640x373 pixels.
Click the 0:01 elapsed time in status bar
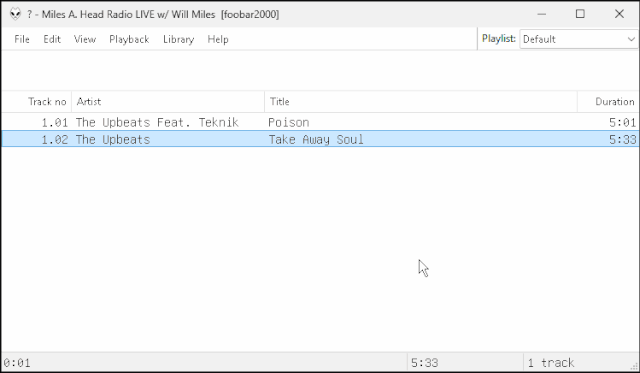(17, 363)
